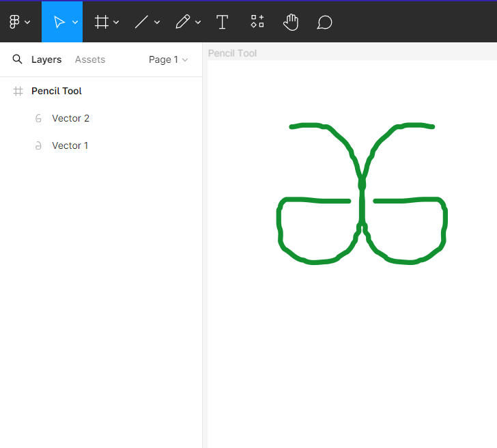Click the Vector 2 layer icon
The height and width of the screenshot is (448, 497).
38,118
